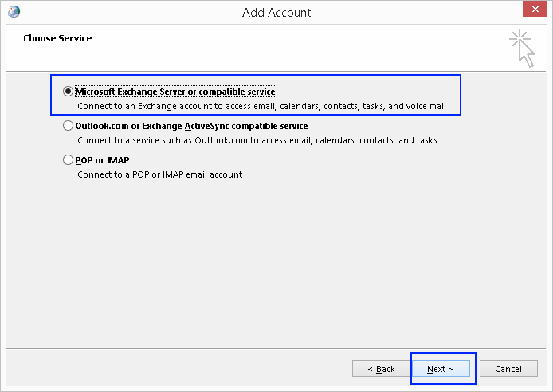Click the Outlook icon in title bar
Screen dimensions: 553x392
click(14, 12)
